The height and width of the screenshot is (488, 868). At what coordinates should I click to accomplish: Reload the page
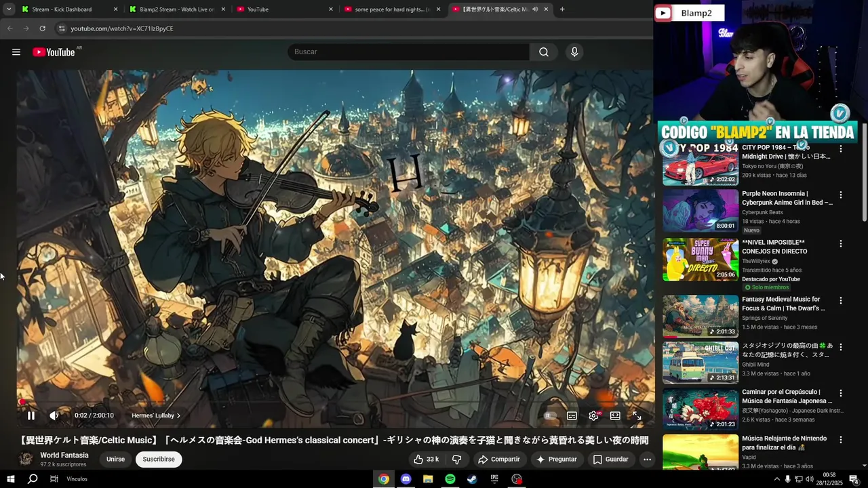(42, 28)
